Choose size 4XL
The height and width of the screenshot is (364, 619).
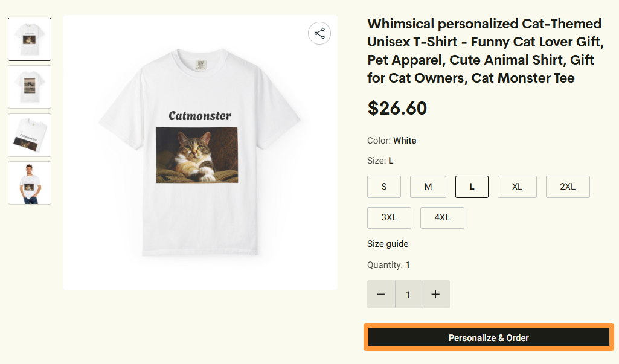tap(442, 217)
